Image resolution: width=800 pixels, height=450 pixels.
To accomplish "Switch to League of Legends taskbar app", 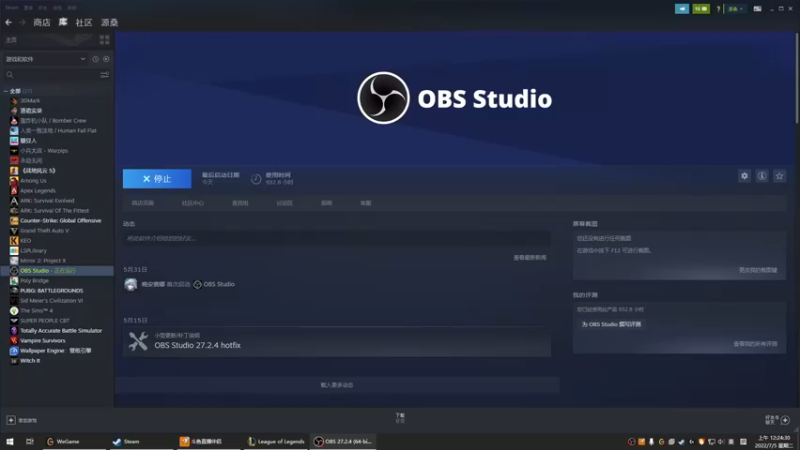I will tap(276, 441).
